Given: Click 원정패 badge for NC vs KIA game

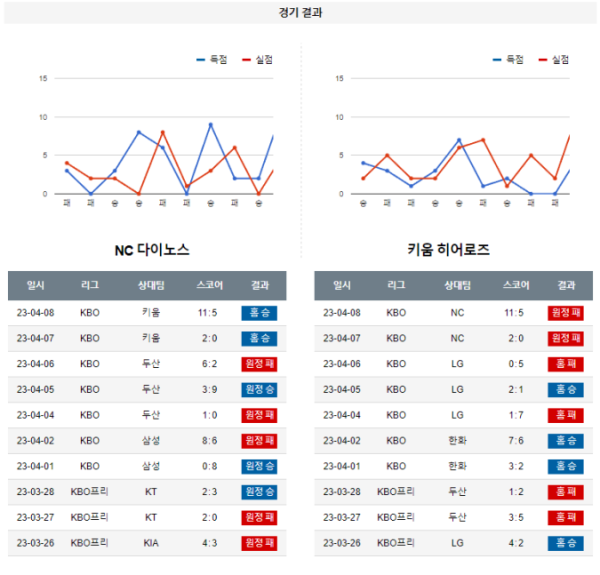Looking at the screenshot, I should pos(259,543).
